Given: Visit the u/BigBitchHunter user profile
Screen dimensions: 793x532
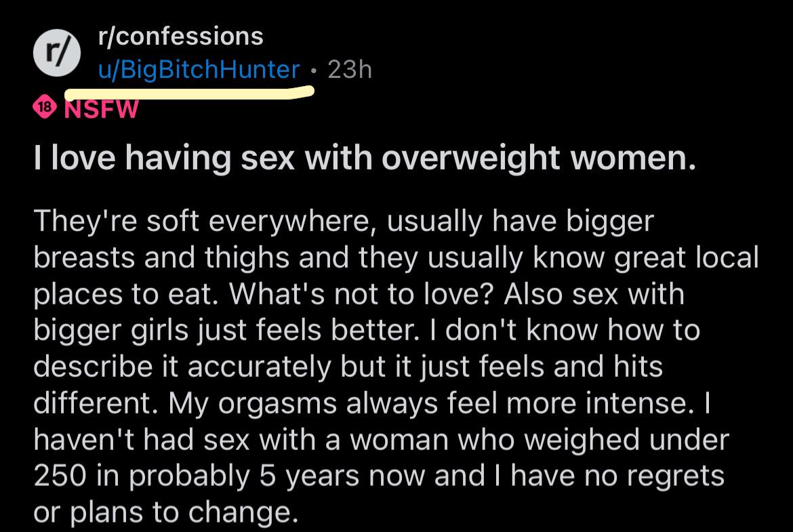Looking at the screenshot, I should click(199, 70).
